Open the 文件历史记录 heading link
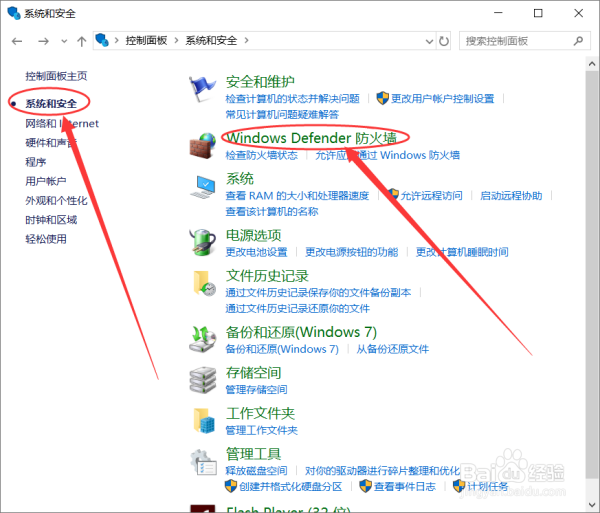The image size is (600, 513). coord(267,275)
